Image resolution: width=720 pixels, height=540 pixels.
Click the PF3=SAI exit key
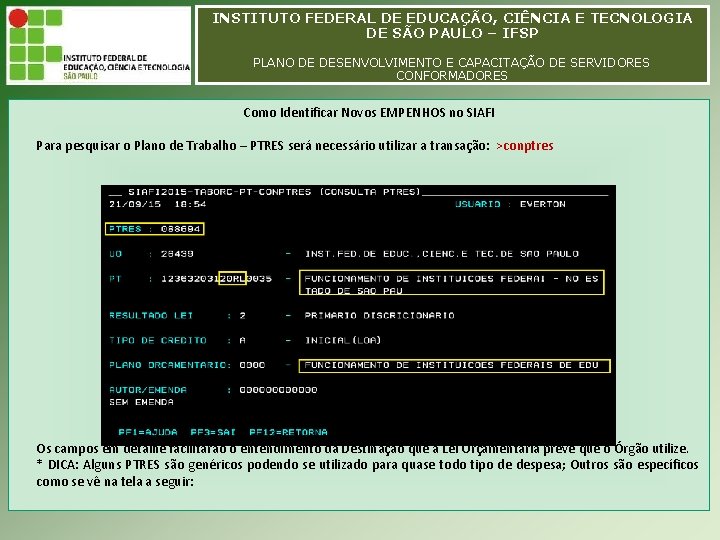(213, 432)
